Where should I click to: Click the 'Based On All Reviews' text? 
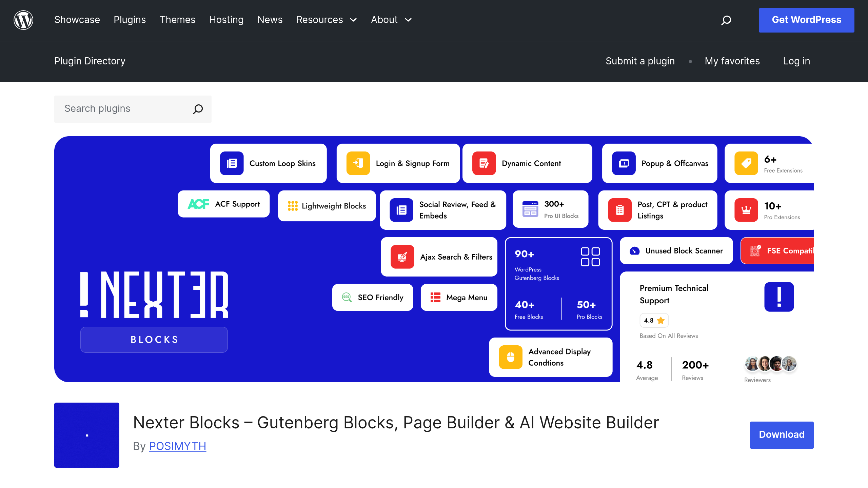669,336
